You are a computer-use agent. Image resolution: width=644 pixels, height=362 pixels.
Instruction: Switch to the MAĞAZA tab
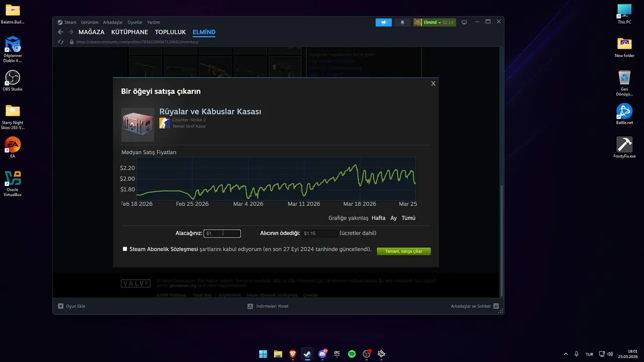(x=92, y=32)
